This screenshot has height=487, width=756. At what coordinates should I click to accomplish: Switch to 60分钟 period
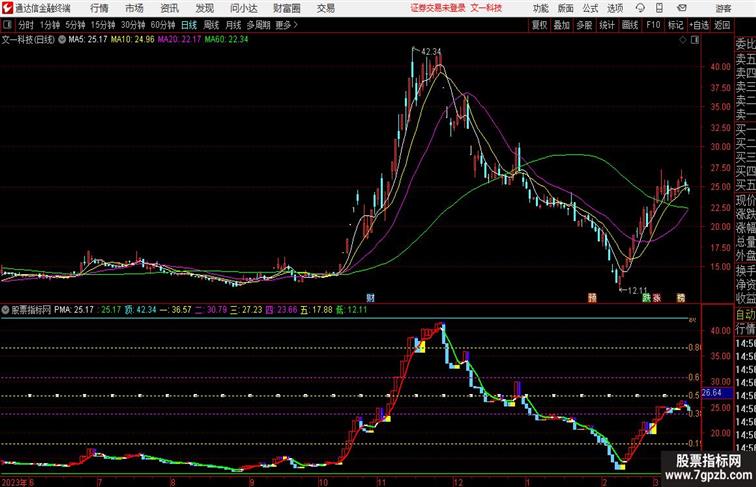tap(163, 25)
